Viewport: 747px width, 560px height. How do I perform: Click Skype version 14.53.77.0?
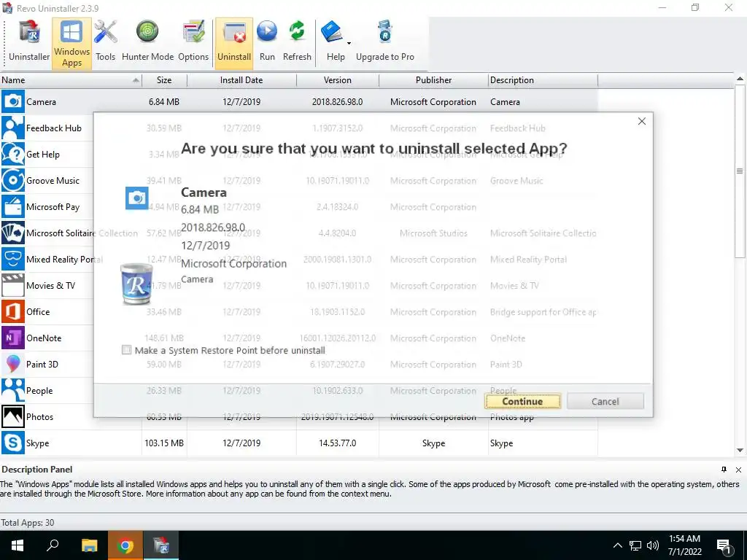(337, 443)
